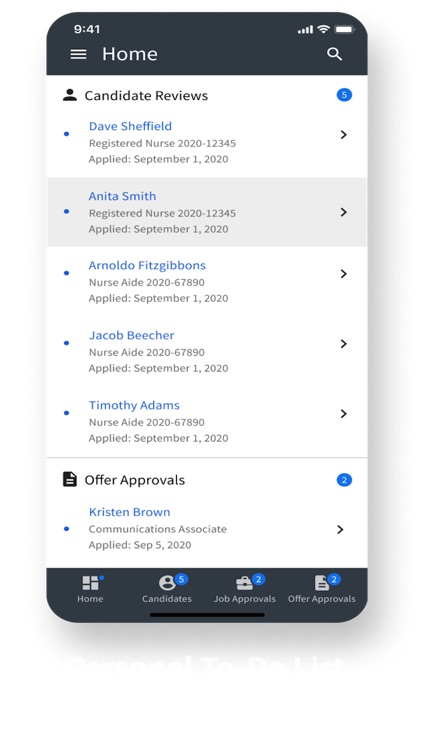Click unread dot beside Dave Sheffield
Image resolution: width=422 pixels, height=750 pixels.
tap(67, 134)
